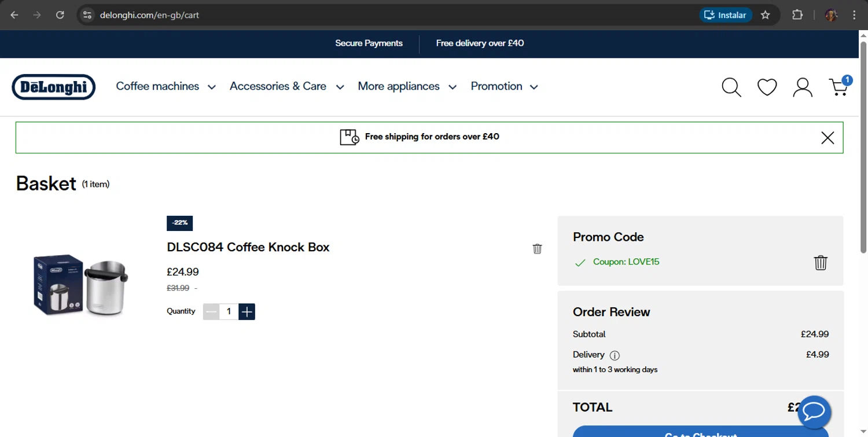Click the page vertical scrollbar
The width and height of the screenshot is (868, 437).
(x=863, y=148)
